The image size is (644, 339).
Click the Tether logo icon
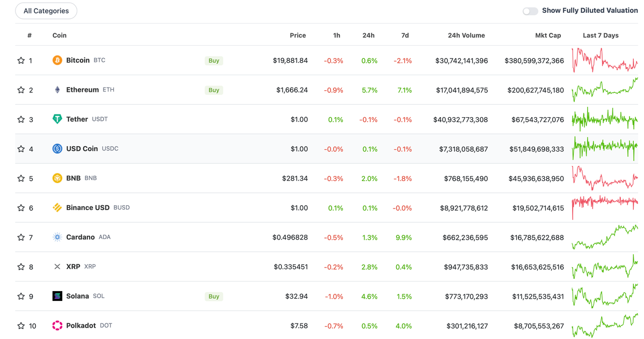click(57, 119)
